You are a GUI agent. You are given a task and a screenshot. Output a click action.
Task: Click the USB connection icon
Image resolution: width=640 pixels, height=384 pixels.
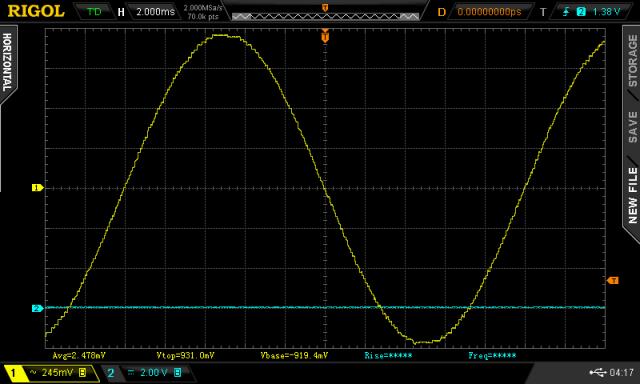click(x=598, y=372)
